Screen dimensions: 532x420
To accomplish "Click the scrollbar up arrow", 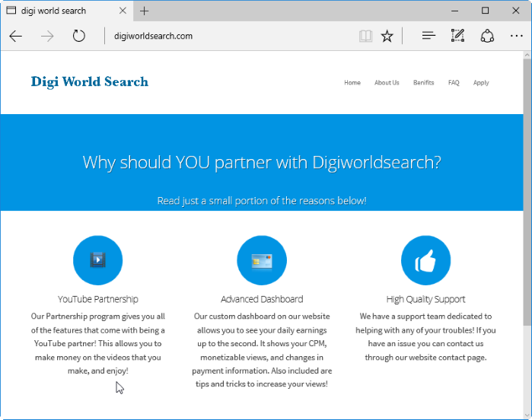I will point(527,55).
